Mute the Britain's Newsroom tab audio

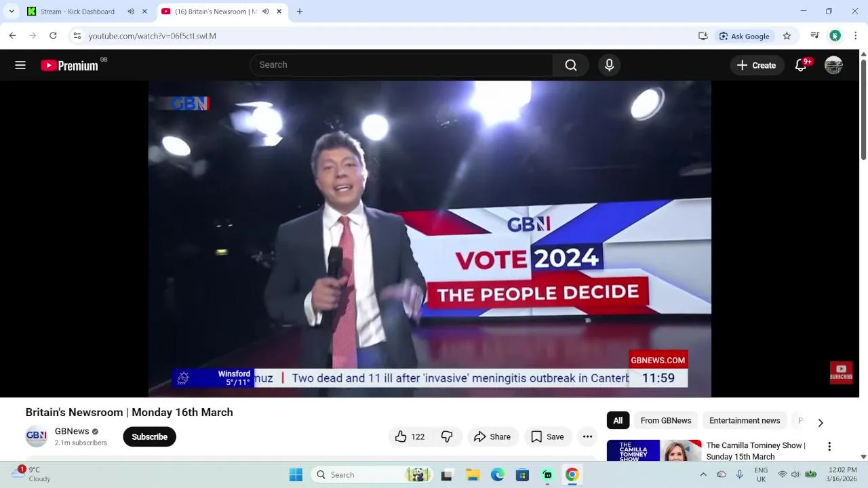[x=265, y=12]
